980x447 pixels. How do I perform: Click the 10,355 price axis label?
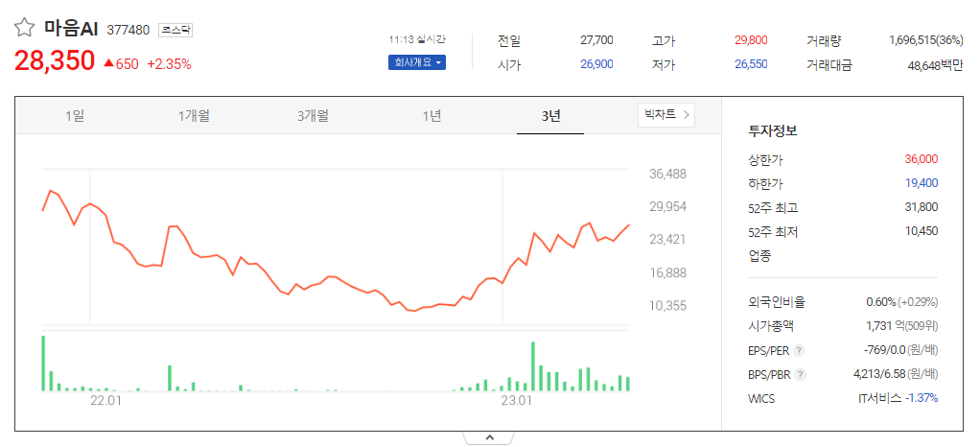(667, 306)
